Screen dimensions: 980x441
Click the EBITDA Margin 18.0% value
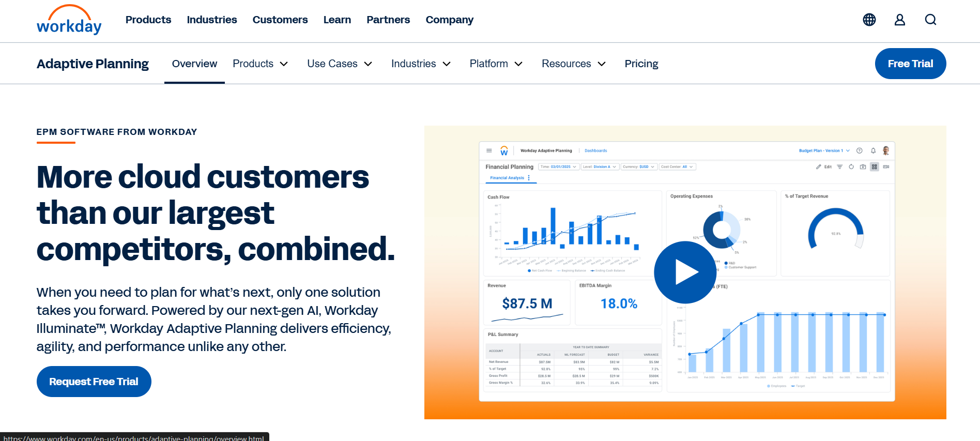[x=619, y=303]
